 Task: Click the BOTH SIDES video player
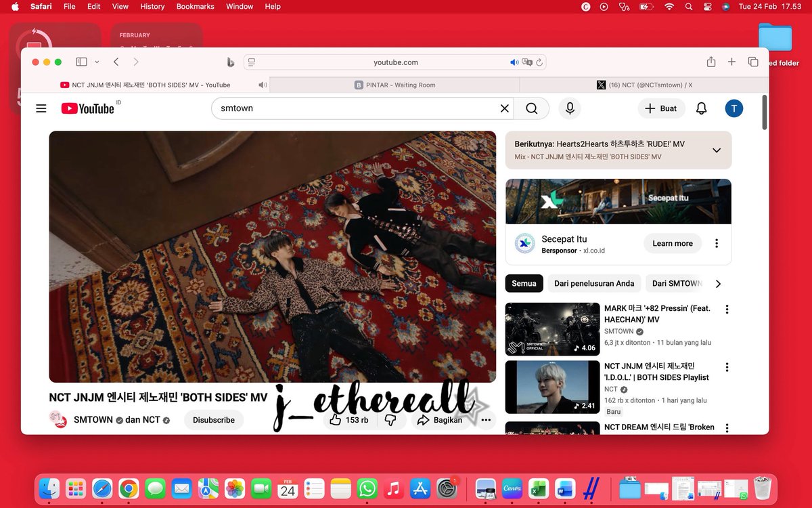[272, 257]
